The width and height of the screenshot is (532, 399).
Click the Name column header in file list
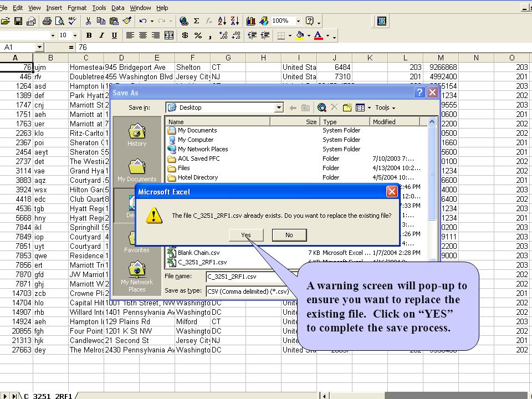point(217,122)
